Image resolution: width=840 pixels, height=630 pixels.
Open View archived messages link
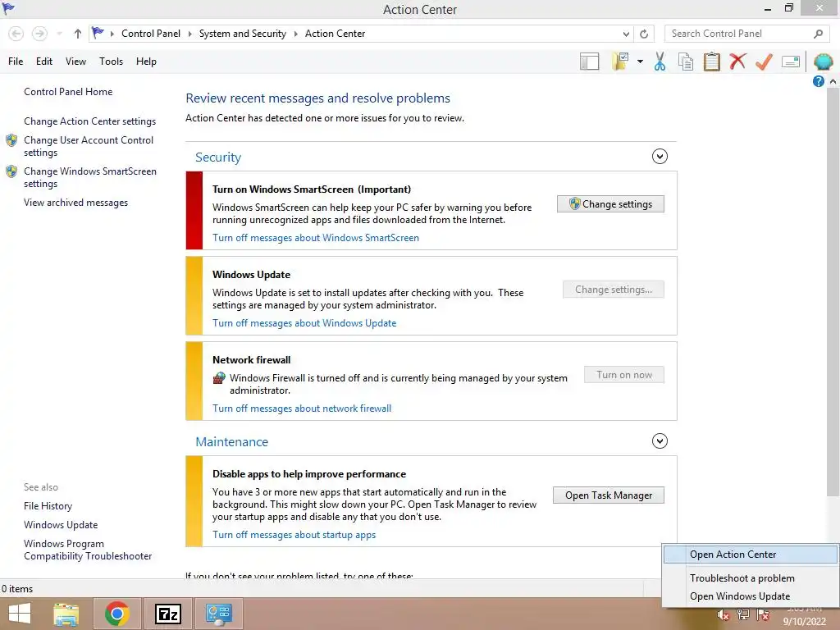[x=75, y=203]
